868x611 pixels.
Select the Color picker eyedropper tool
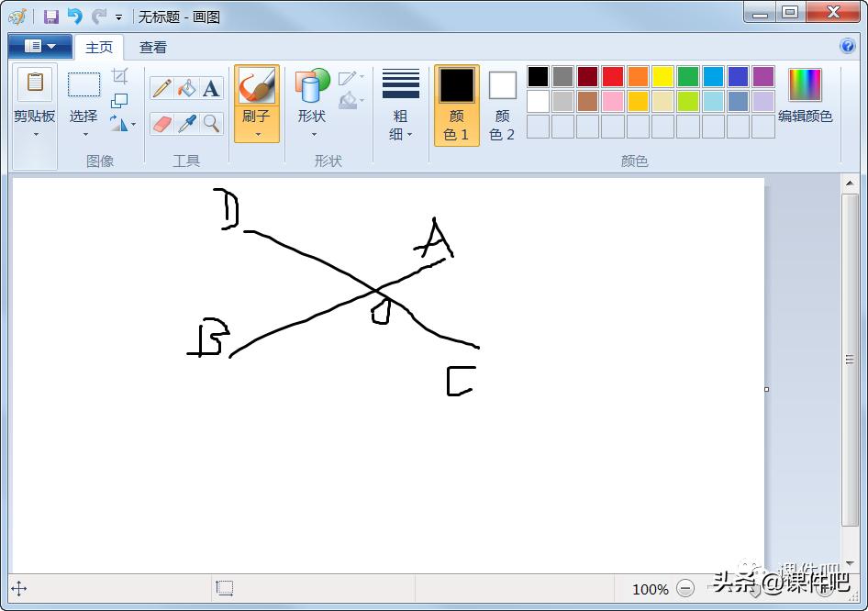[187, 124]
